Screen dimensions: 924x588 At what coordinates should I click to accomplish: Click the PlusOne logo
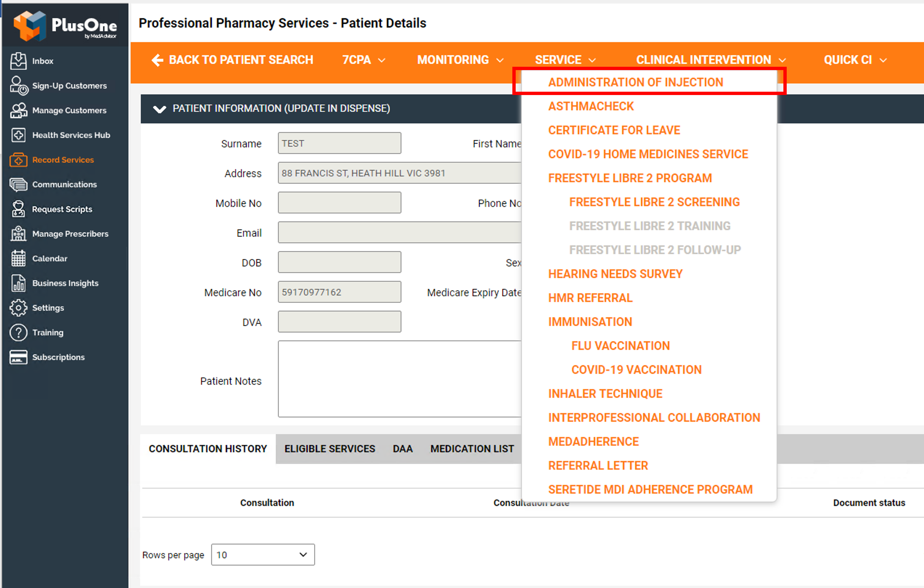(65, 26)
